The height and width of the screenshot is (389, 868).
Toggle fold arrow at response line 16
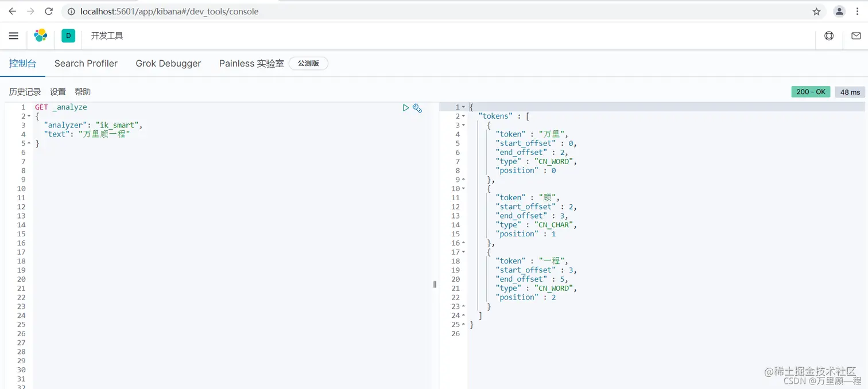(463, 243)
